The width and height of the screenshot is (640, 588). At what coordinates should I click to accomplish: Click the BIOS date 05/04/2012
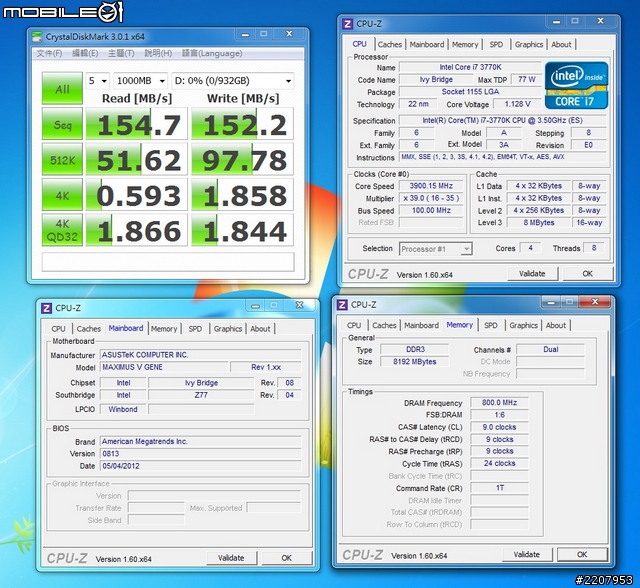point(201,466)
